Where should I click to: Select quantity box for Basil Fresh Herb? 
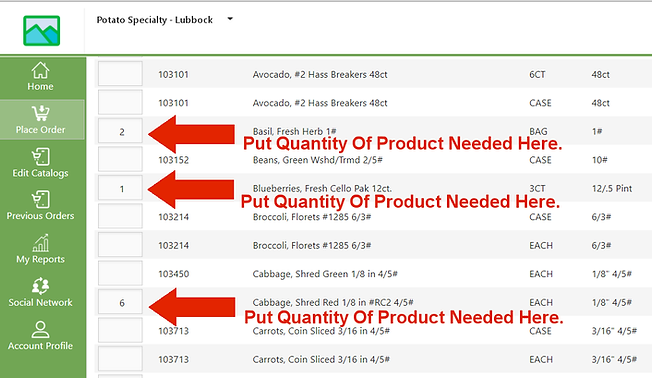120,131
